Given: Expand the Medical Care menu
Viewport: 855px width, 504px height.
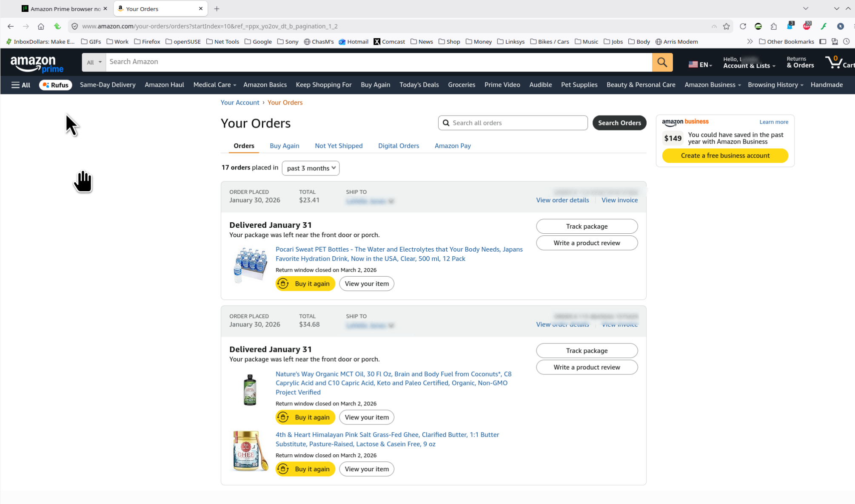Looking at the screenshot, I should [x=214, y=85].
